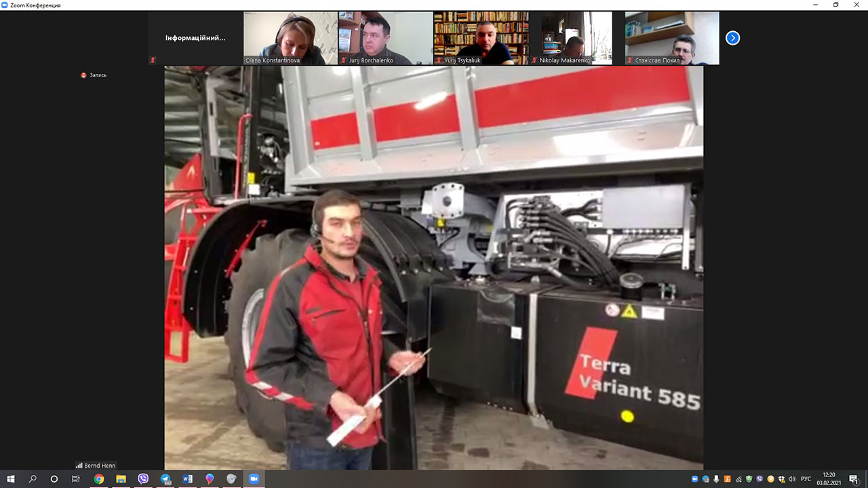
Task: Select Jurij Borchalenko's video thumbnail
Action: (386, 38)
